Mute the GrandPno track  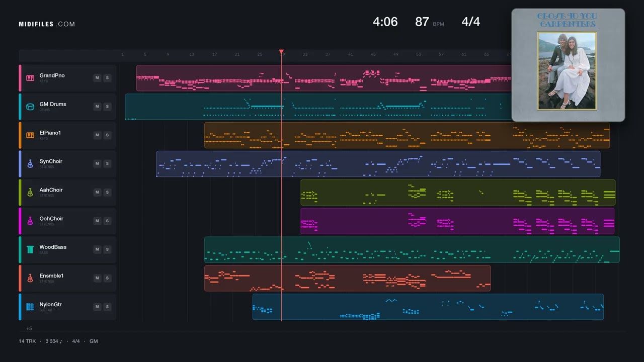coord(97,78)
